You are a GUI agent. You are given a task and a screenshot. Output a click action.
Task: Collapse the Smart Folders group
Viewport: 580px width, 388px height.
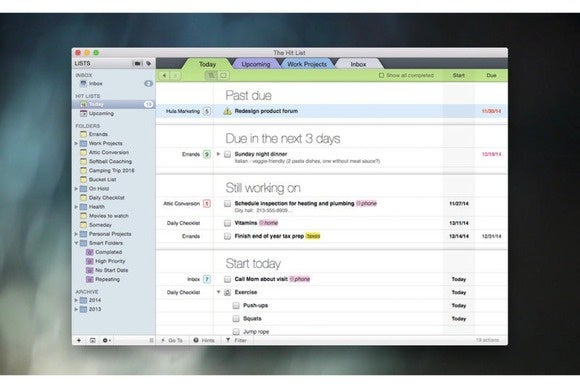(76, 243)
